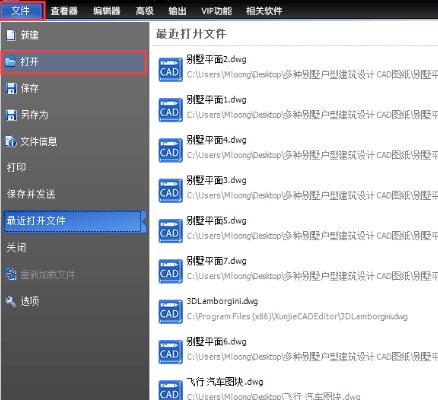Click the CAD icon for 飞行 汽车图块.dwg
This screenshot has height=400, width=438.
pyautogui.click(x=170, y=390)
